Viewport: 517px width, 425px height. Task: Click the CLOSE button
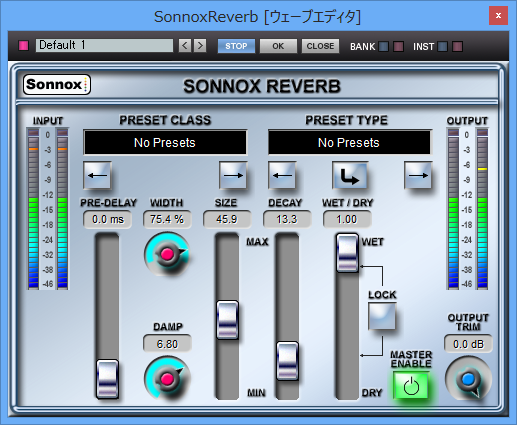click(320, 46)
